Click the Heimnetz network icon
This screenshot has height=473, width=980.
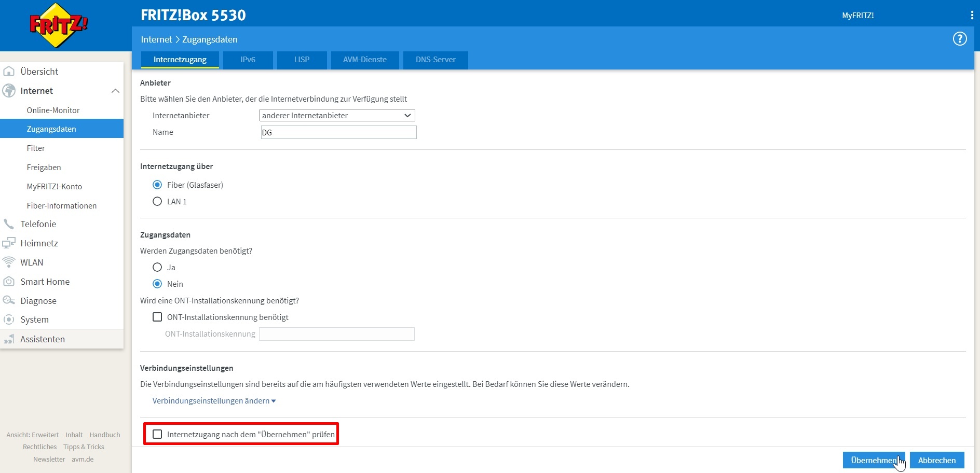coord(9,243)
